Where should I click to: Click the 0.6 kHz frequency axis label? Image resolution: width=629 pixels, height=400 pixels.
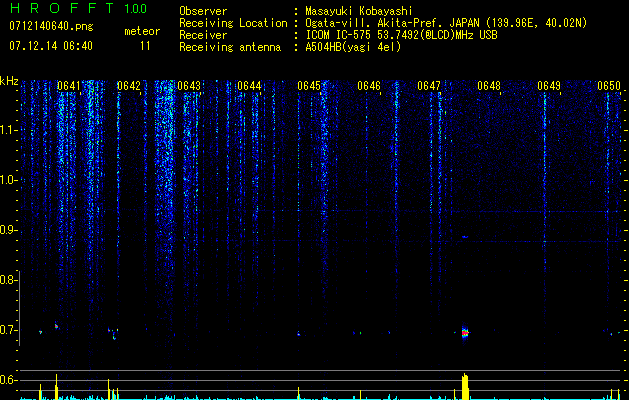(x=8, y=380)
